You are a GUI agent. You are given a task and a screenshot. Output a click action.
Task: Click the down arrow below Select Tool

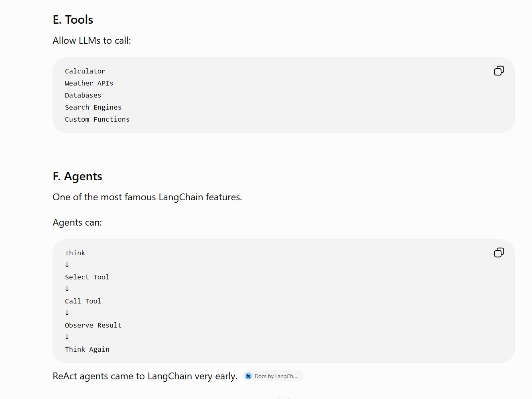(67, 289)
